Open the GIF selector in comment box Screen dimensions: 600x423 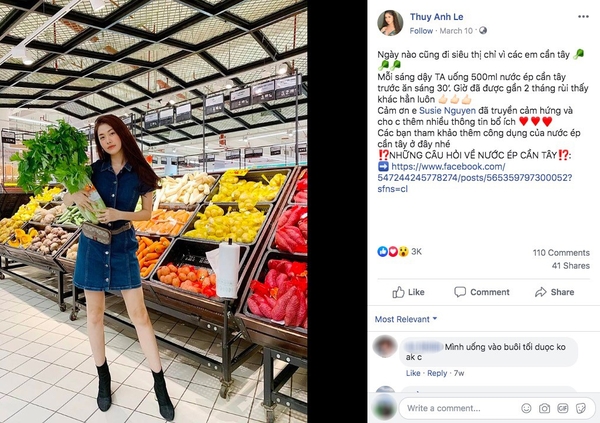(562, 408)
